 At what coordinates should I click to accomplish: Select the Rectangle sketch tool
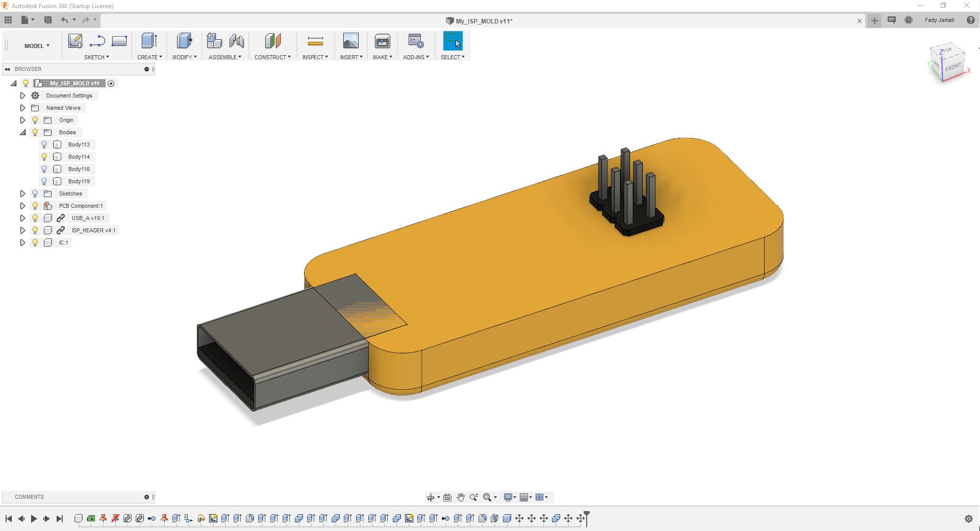click(119, 41)
